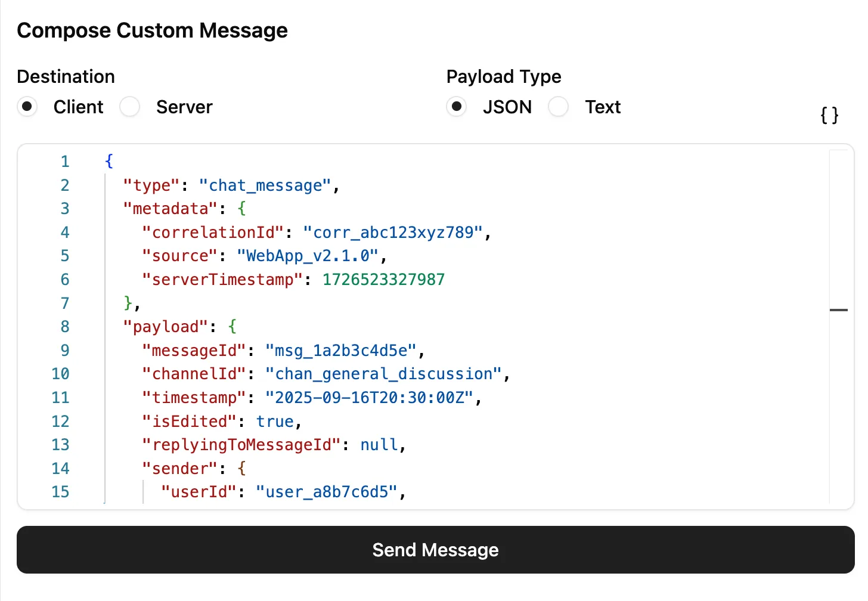Click the null value for replyingToMessageId

tap(379, 444)
